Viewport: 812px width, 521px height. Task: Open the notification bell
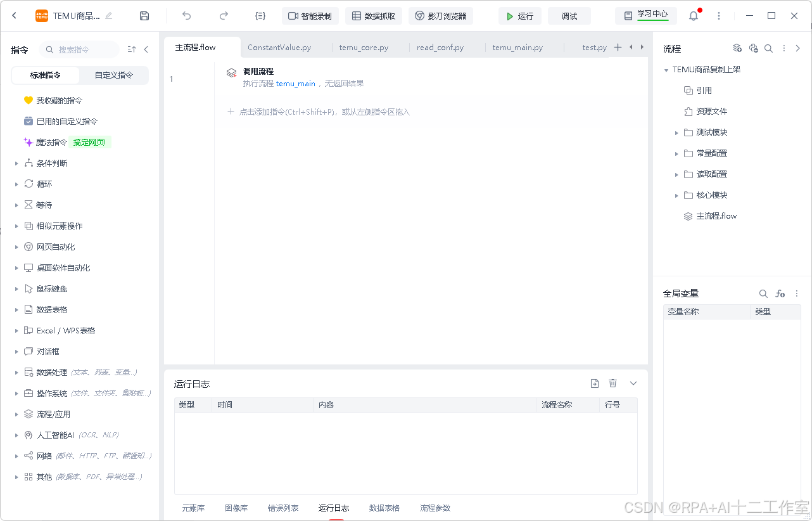coord(693,16)
